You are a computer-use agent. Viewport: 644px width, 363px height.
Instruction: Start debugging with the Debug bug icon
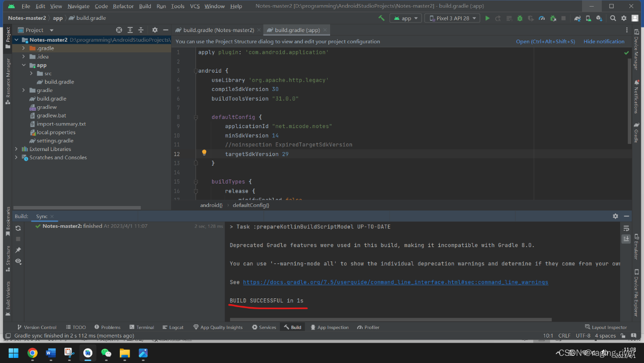(520, 18)
